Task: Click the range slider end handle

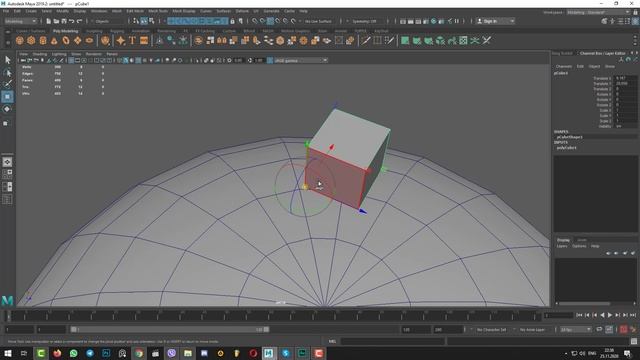Action: click(266, 329)
